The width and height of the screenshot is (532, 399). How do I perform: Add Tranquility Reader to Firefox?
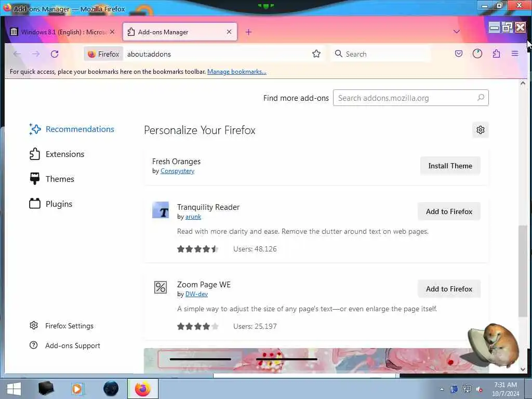(449, 211)
